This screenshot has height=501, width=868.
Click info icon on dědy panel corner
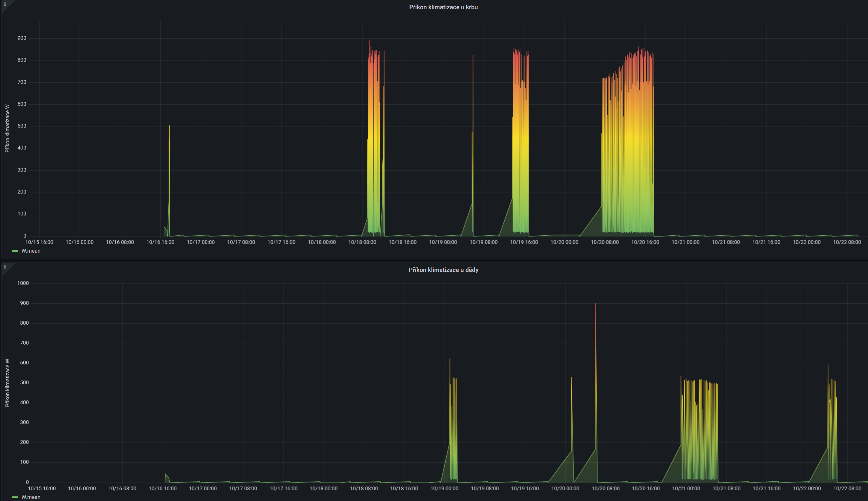click(5, 267)
